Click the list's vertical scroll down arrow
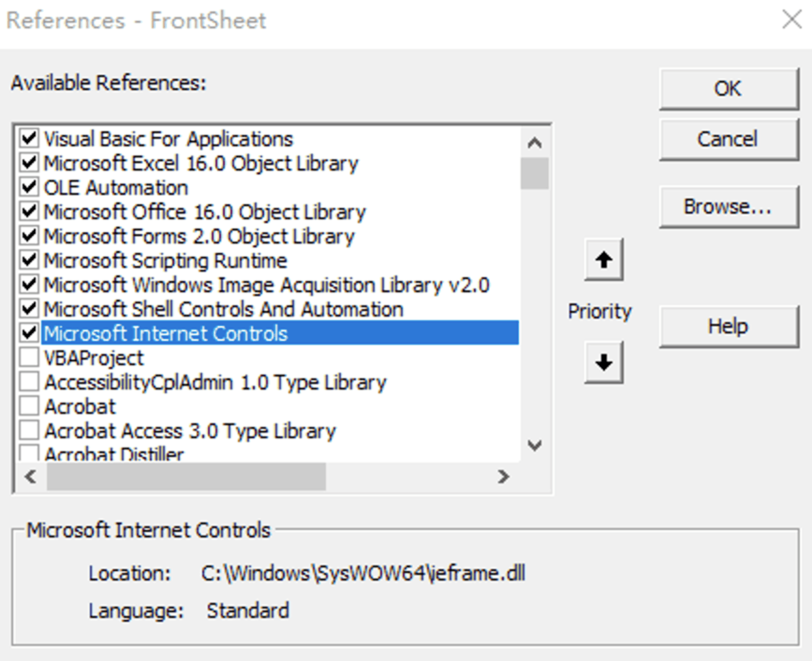The width and height of the screenshot is (812, 661). tap(534, 445)
